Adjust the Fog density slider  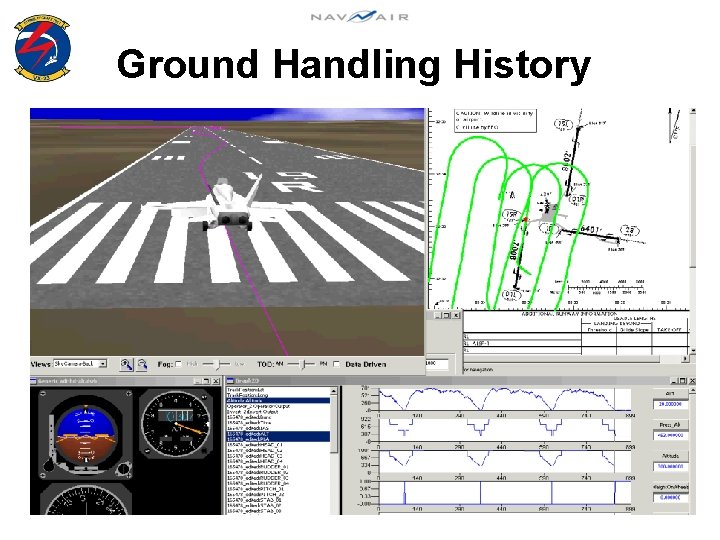pyautogui.click(x=217, y=364)
